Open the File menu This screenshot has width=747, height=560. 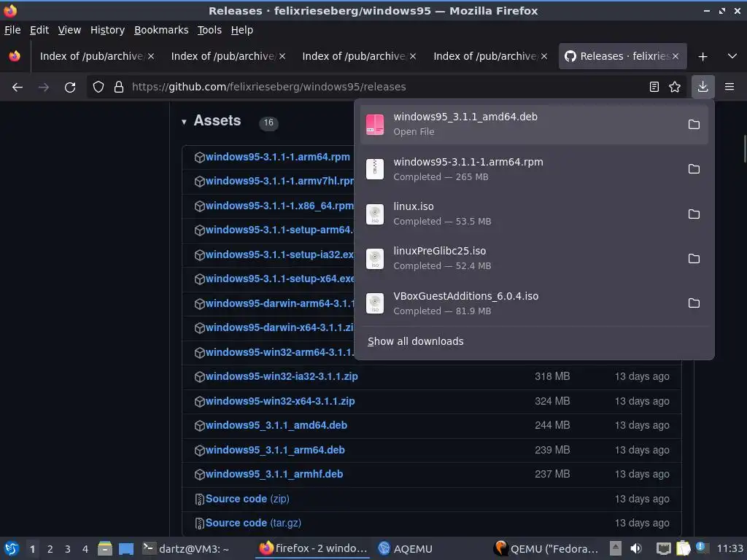tap(12, 30)
